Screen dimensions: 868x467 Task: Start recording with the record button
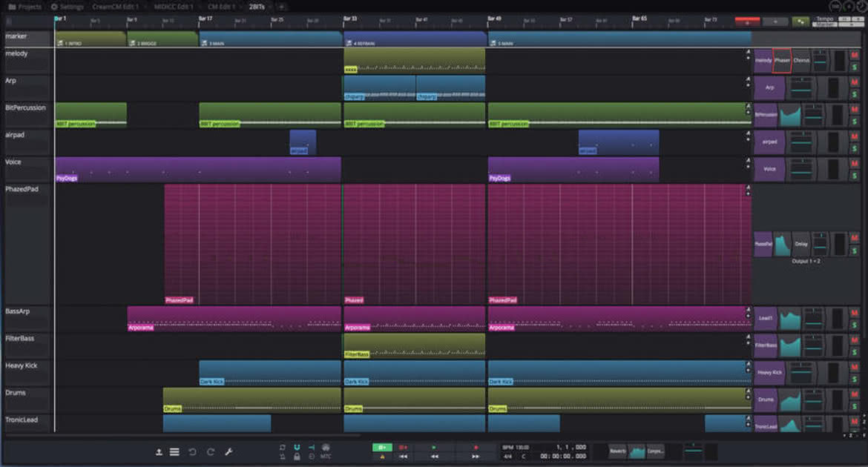point(476,447)
